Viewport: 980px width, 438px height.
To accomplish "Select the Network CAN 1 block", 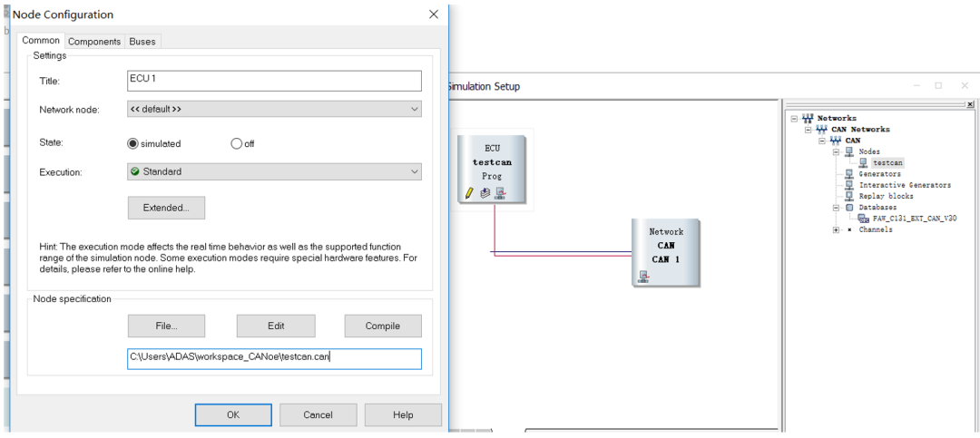I will tap(665, 252).
